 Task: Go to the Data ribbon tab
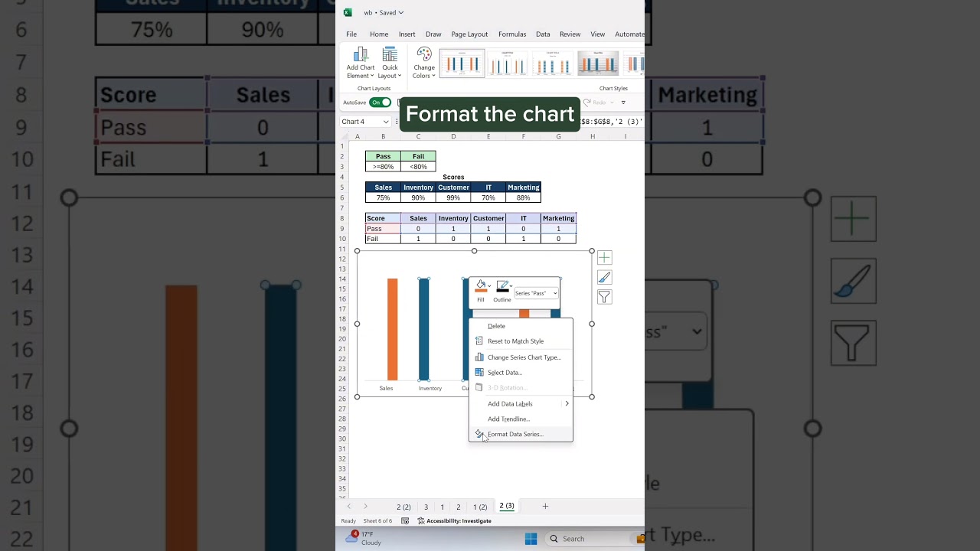click(x=543, y=34)
